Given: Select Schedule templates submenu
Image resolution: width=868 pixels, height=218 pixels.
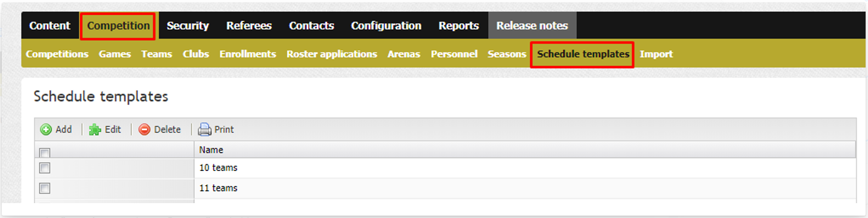Looking at the screenshot, I should [583, 54].
